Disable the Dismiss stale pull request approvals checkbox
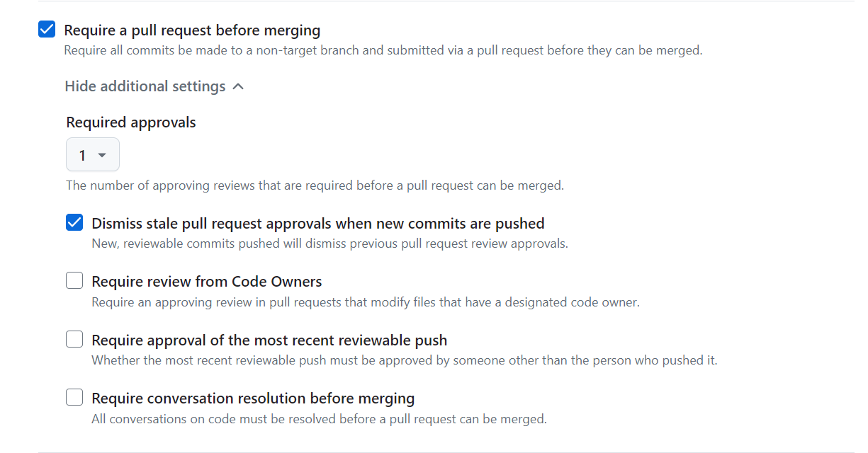The height and width of the screenshot is (453, 868). pos(74,223)
